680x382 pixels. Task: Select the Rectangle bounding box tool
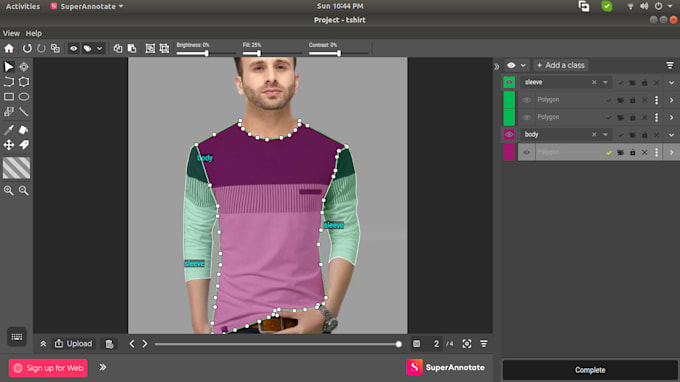[x=9, y=97]
